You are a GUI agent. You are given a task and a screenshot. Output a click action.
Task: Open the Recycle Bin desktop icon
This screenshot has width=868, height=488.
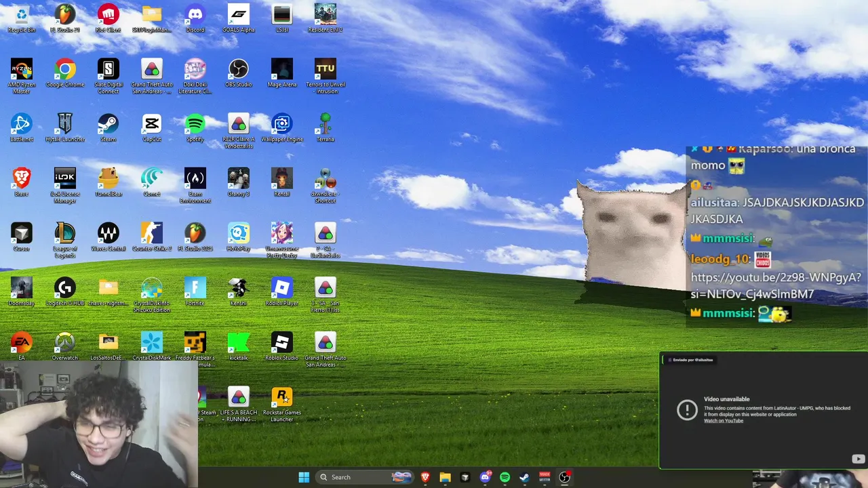[x=22, y=18]
